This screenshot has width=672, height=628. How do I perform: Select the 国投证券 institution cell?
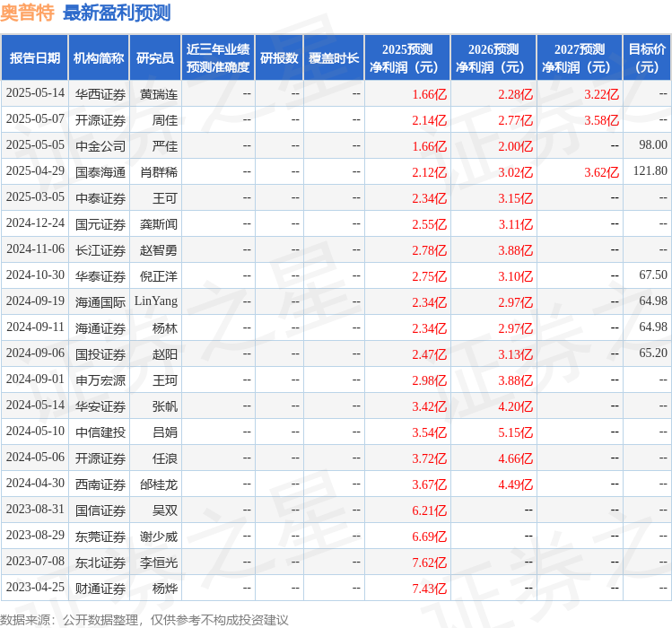point(100,354)
